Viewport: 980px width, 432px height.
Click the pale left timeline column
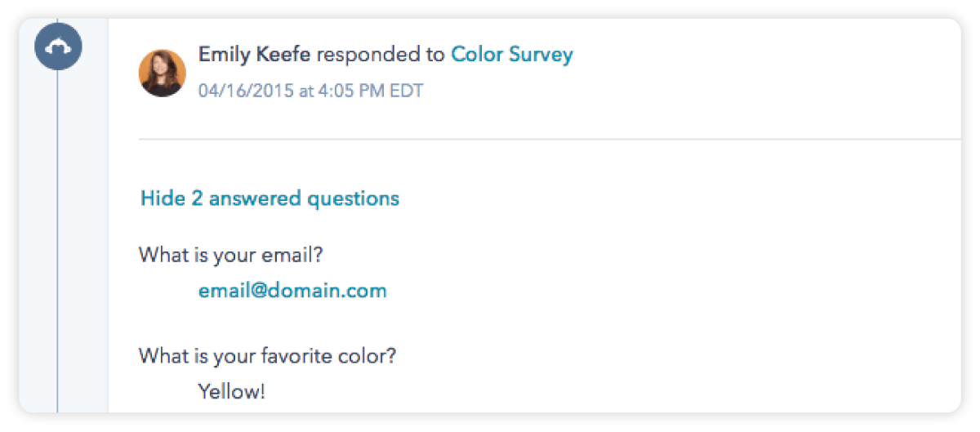point(86,245)
